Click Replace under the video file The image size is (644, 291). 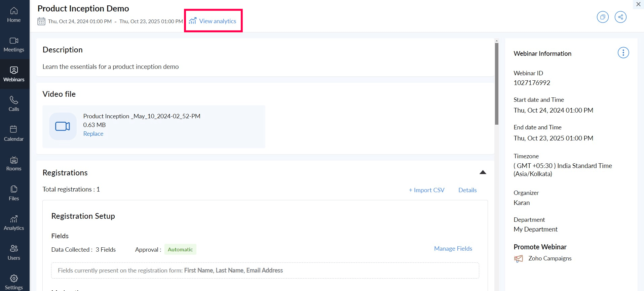93,133
